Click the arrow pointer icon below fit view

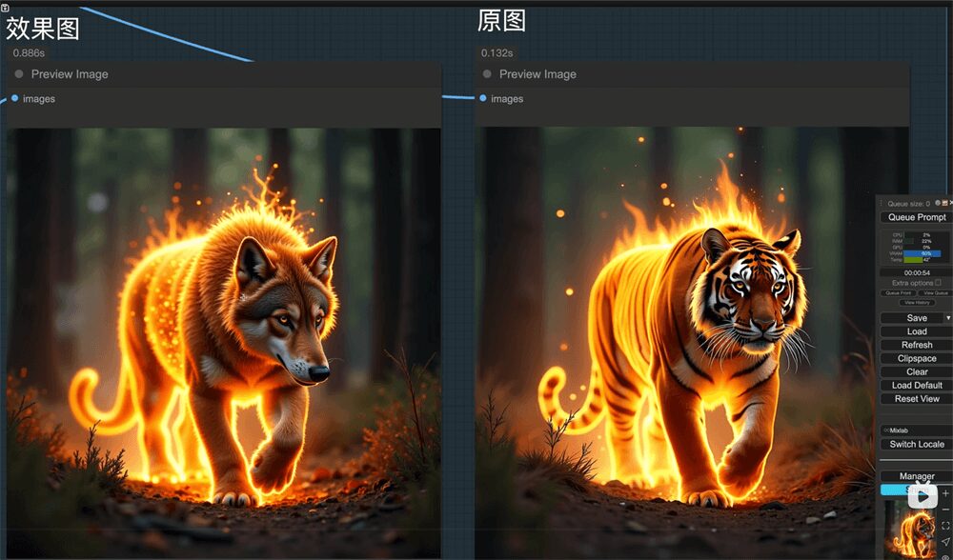pyautogui.click(x=945, y=541)
